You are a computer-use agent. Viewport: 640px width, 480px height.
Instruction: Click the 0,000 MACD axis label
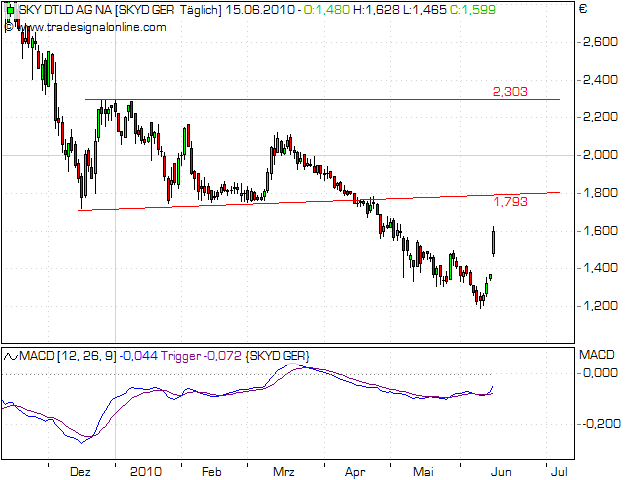pyautogui.click(x=600, y=373)
